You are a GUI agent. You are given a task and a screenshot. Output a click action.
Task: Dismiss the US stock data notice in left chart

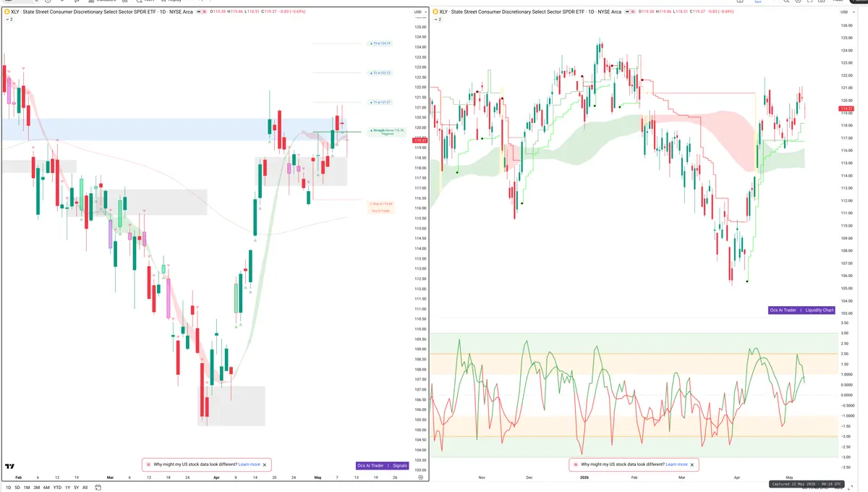point(265,465)
